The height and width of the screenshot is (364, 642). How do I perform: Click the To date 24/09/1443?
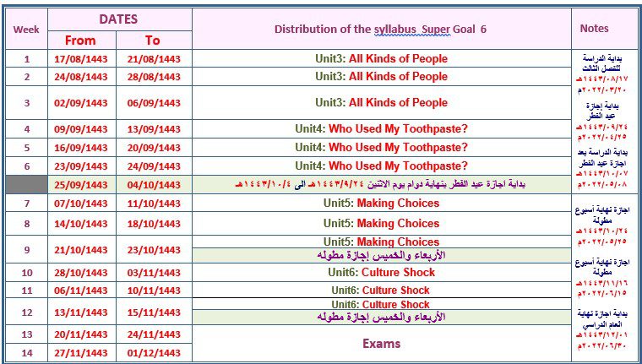click(x=154, y=166)
